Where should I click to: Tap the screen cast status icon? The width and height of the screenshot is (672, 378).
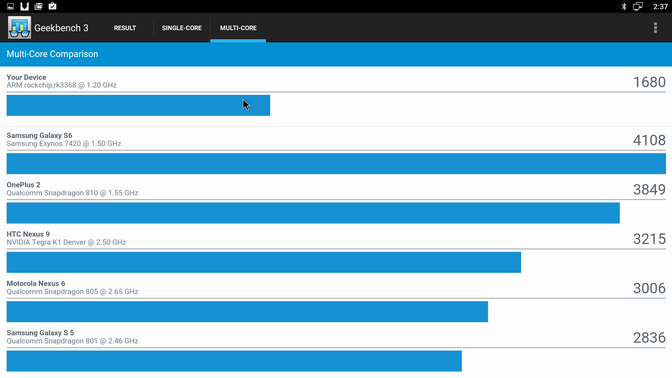638,6
